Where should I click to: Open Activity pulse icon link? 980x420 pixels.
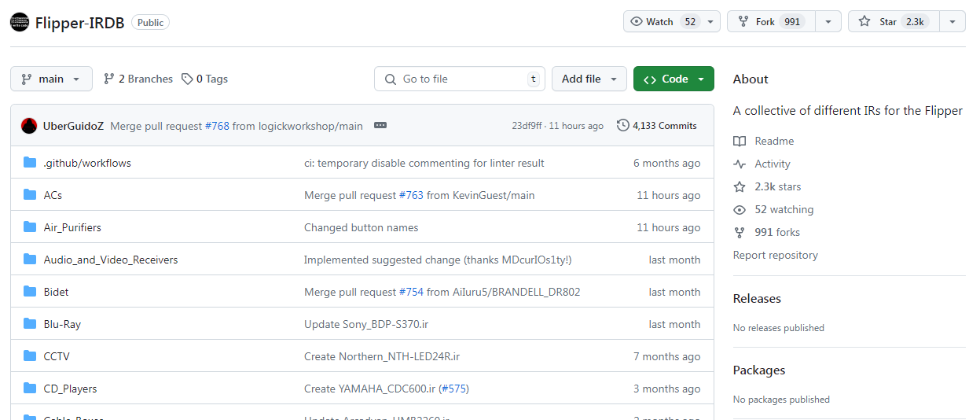[740, 164]
